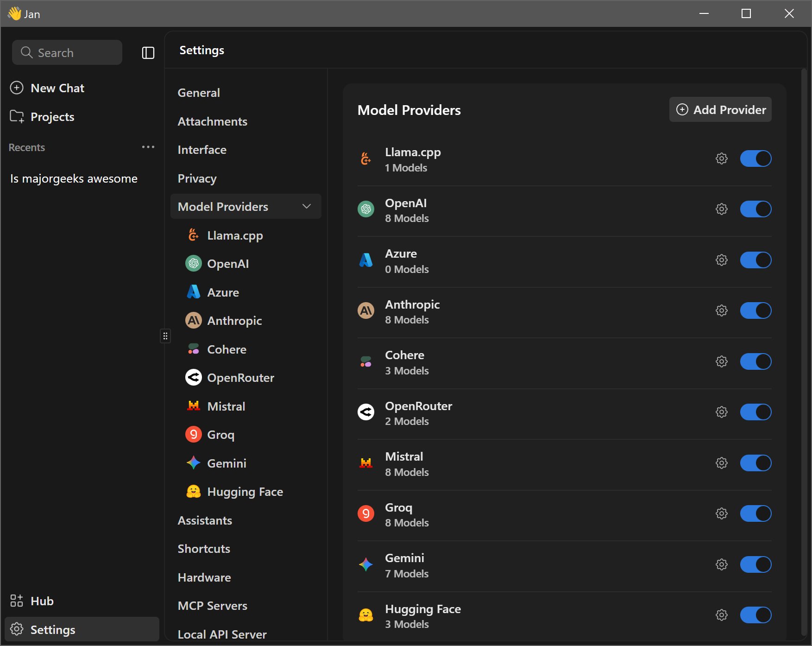
Task: Open Hugging Face provider settings gear
Action: 721,615
